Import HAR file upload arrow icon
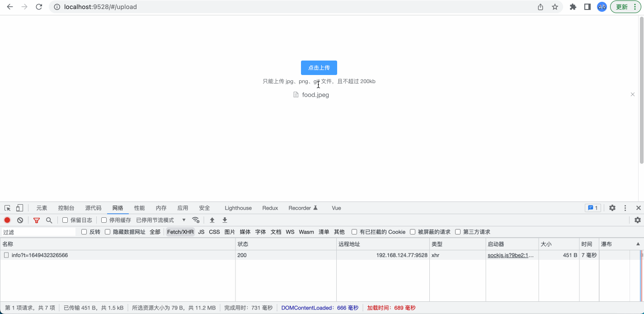This screenshot has width=644, height=314. click(x=212, y=220)
